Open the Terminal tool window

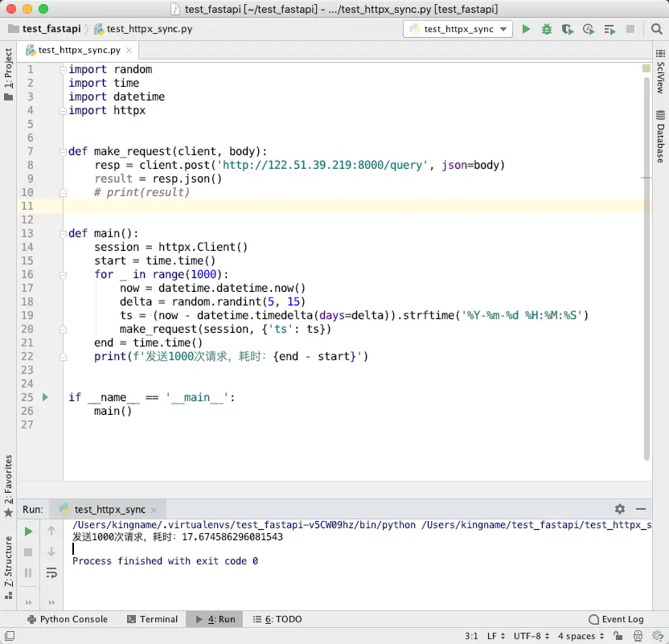point(152,619)
